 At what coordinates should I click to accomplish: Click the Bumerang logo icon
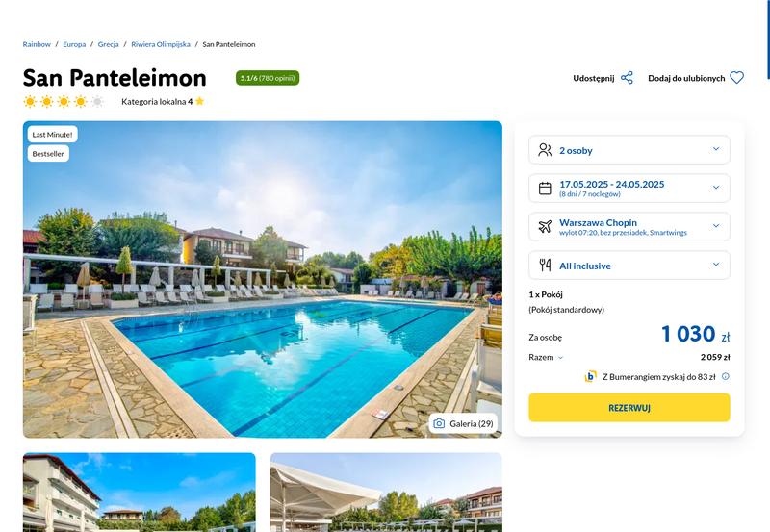tap(590, 376)
